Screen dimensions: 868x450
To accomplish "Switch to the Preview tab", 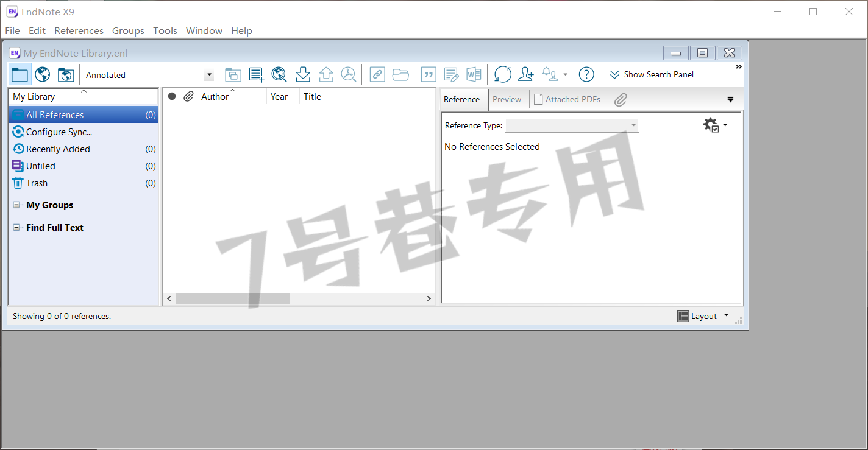I will tap(507, 99).
